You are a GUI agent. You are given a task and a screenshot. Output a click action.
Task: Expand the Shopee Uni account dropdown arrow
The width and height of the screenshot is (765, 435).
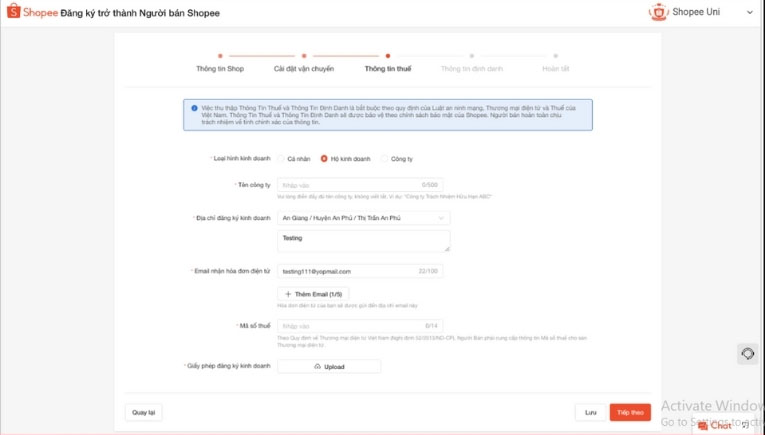[x=750, y=12]
